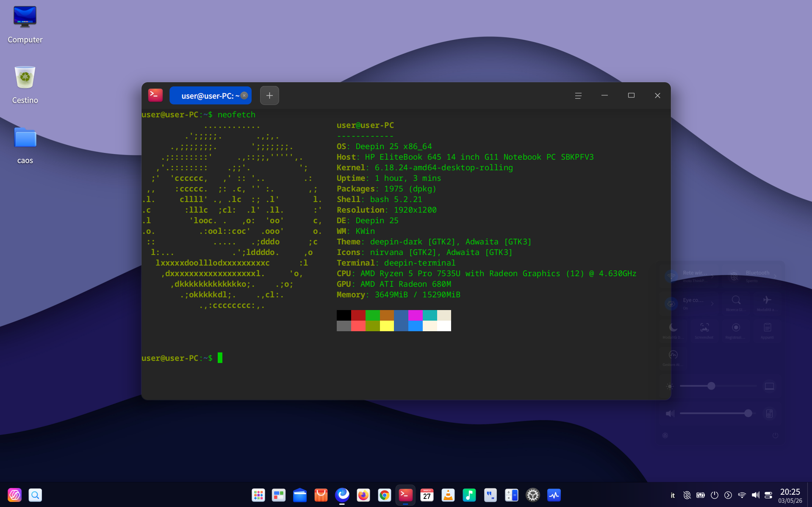This screenshot has height=507, width=812.
Task: Click the typed 'neofetch' command text
Action: pos(236,115)
